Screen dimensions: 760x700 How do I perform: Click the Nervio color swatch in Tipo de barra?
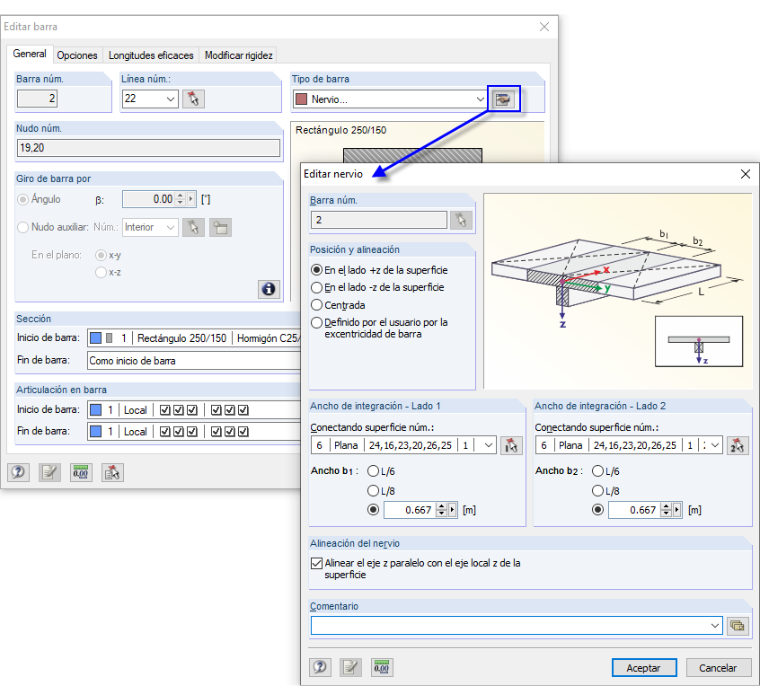[x=301, y=99]
